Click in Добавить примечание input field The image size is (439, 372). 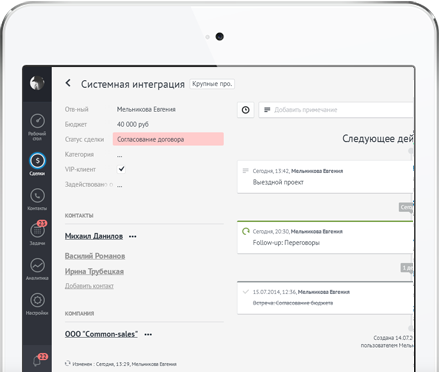point(335,110)
